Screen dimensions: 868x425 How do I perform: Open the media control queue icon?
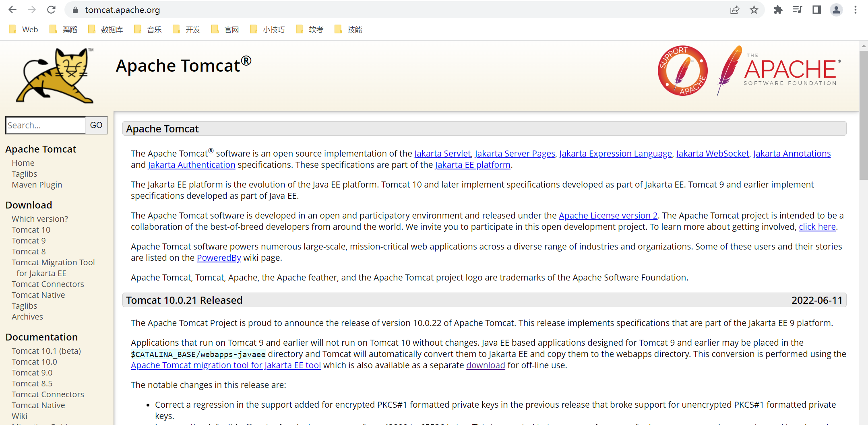click(x=797, y=10)
